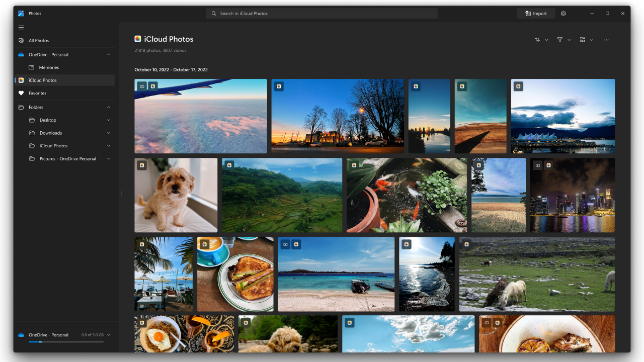The image size is (644, 362).
Task: Collapse the OneDrive - Personal section chevron
Action: coord(109,54)
